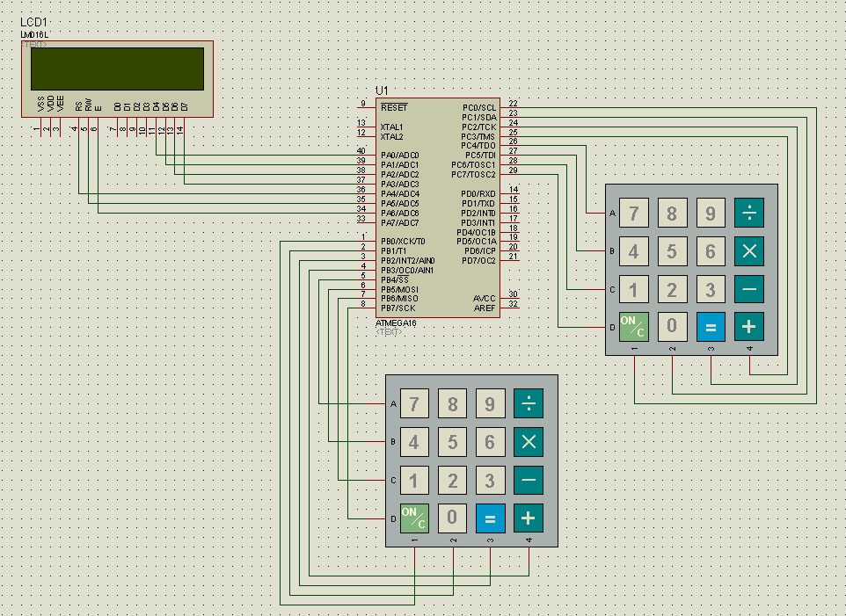
Task: Click the 7 key on upper keypad
Action: [x=634, y=213]
